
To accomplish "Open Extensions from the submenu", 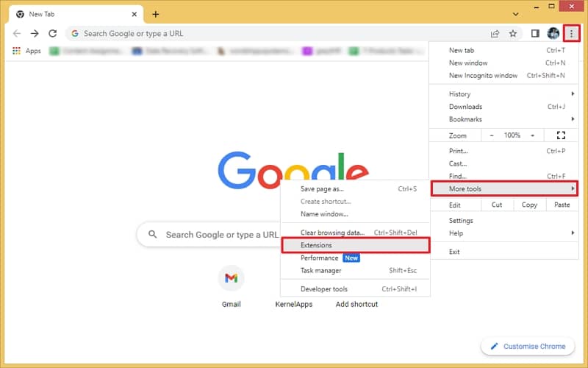I will pos(355,245).
